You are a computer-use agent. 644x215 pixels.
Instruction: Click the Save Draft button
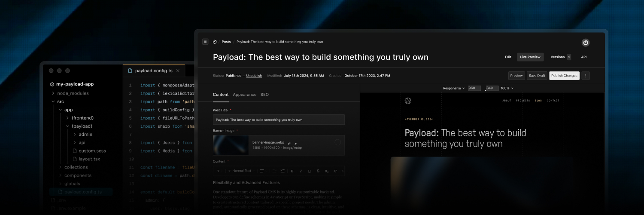pyautogui.click(x=537, y=76)
